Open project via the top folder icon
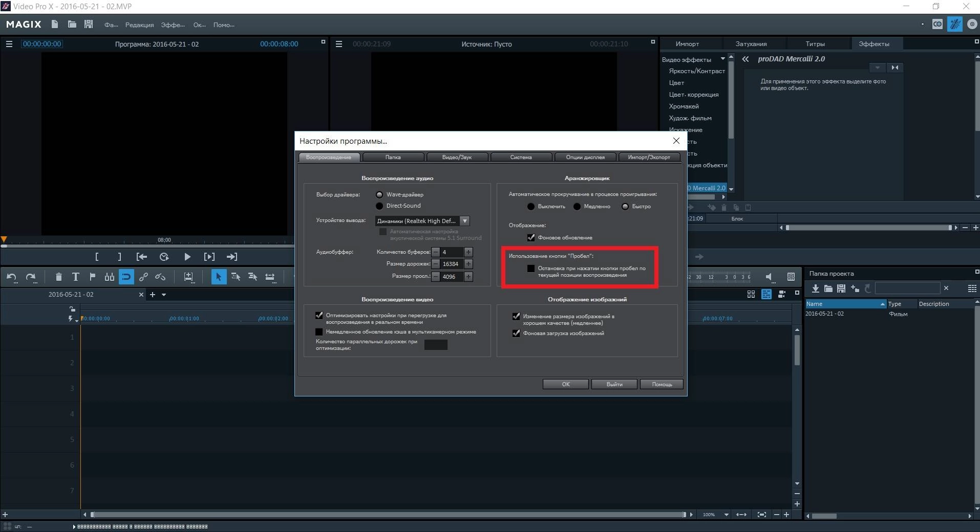Screen dimensions: 980x532 coord(72,24)
